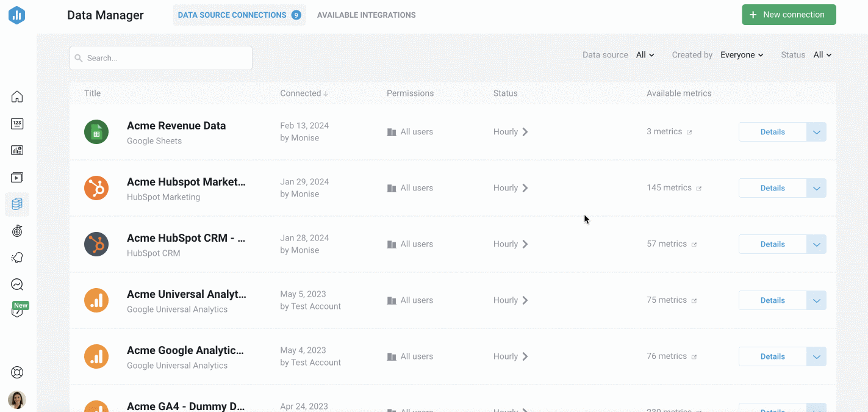The height and width of the screenshot is (412, 868).
Task: Click into the Search connections field
Action: click(161, 58)
